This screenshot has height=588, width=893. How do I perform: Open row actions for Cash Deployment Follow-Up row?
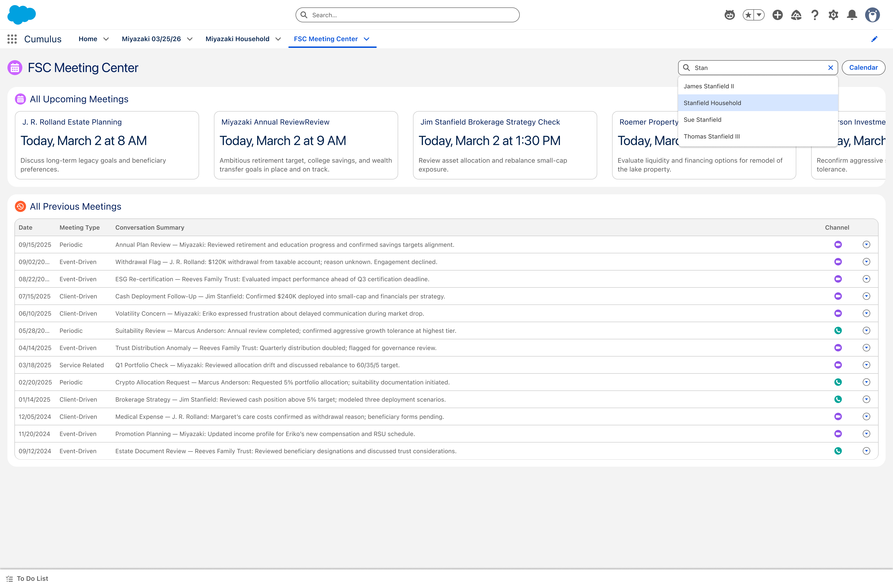click(x=866, y=296)
